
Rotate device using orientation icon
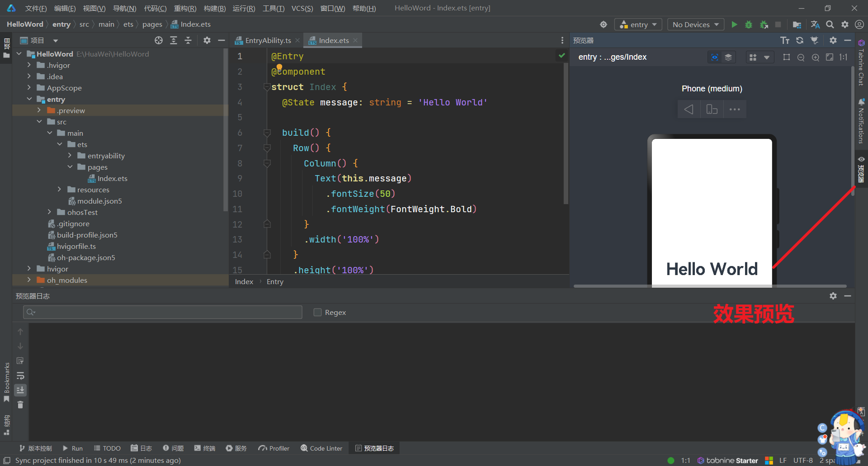pyautogui.click(x=712, y=109)
